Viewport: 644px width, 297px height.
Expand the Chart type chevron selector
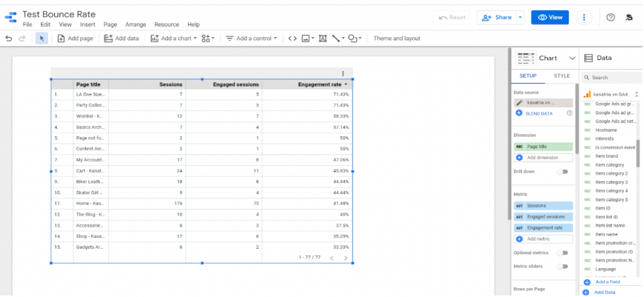572,58
